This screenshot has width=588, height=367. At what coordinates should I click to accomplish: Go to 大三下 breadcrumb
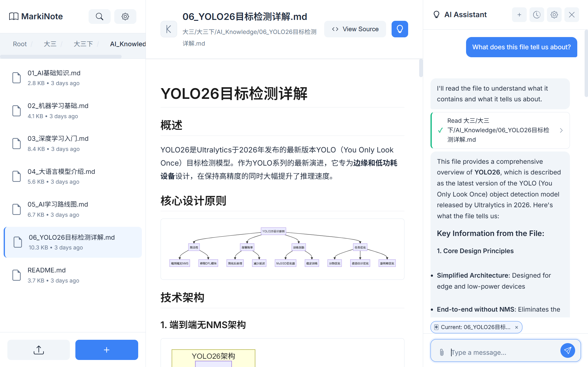(x=83, y=44)
